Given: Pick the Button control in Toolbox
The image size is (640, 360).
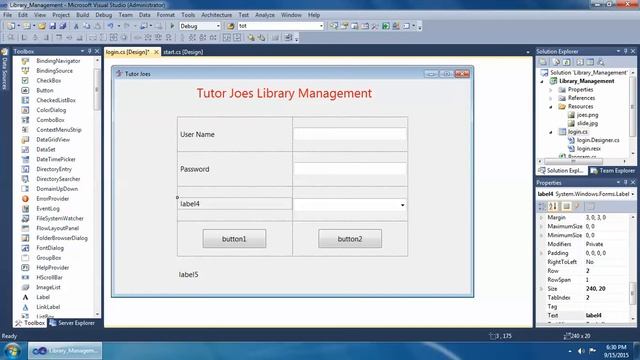Looking at the screenshot, I should pyautogui.click(x=44, y=90).
